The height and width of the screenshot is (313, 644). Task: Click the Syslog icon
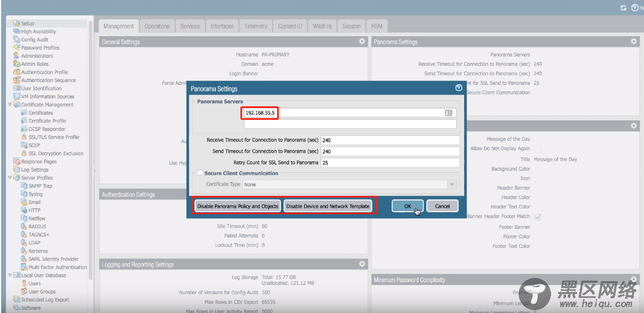tap(24, 194)
